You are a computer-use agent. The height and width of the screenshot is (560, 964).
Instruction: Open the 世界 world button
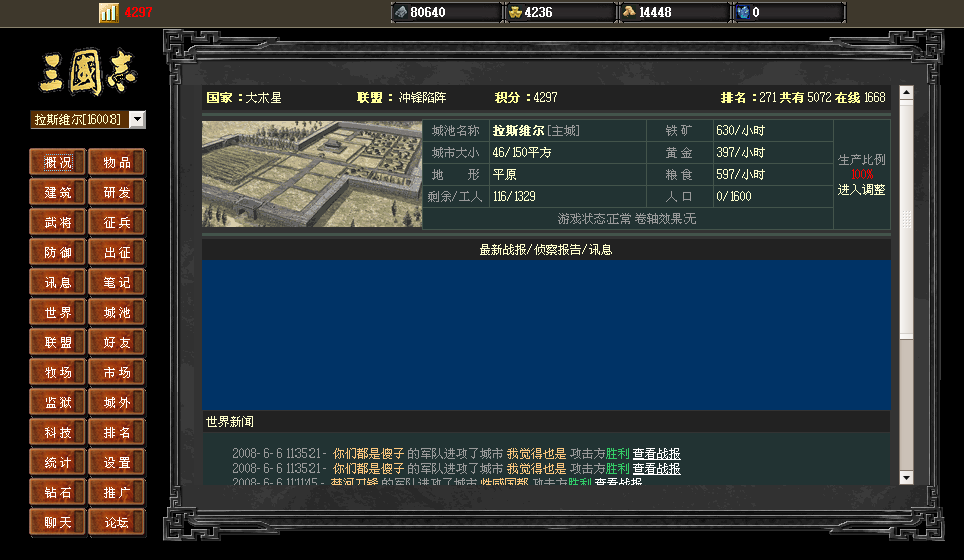(57, 312)
